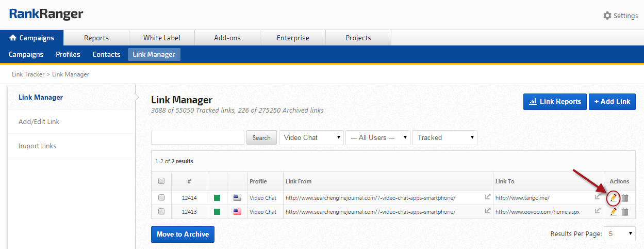The height and width of the screenshot is (249, 644).
Task: Click the RankRanger logo
Action: (46, 14)
